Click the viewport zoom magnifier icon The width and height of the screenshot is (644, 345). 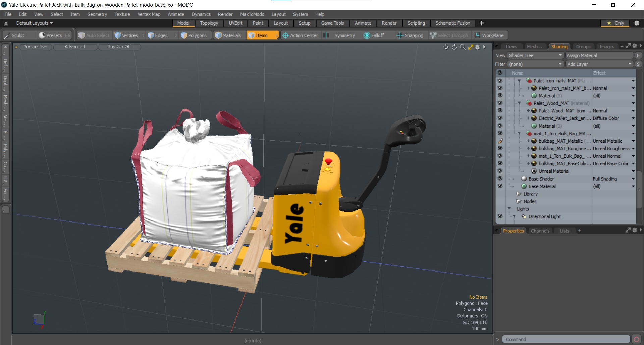463,47
